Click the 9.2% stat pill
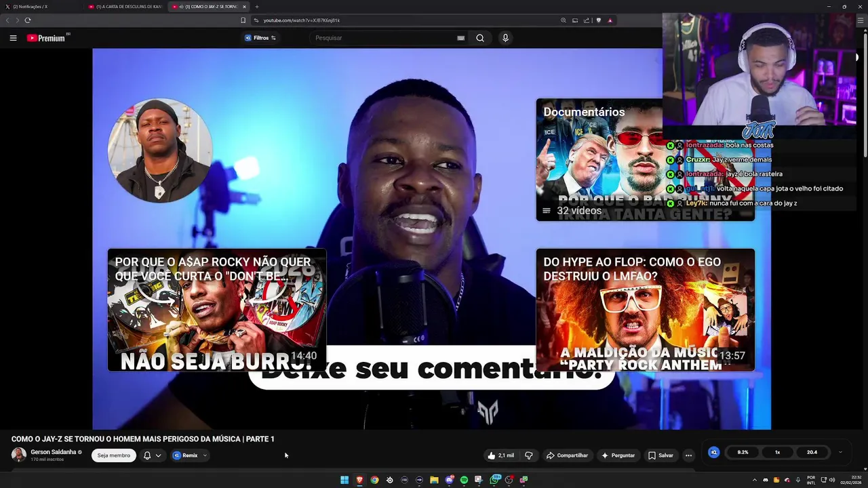 click(x=743, y=452)
